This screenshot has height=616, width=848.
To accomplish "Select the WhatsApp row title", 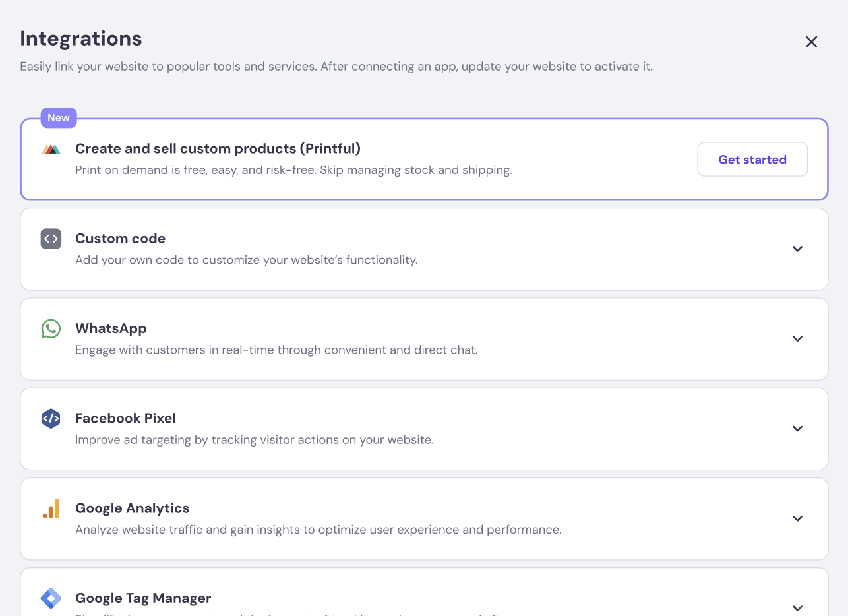I will [111, 328].
